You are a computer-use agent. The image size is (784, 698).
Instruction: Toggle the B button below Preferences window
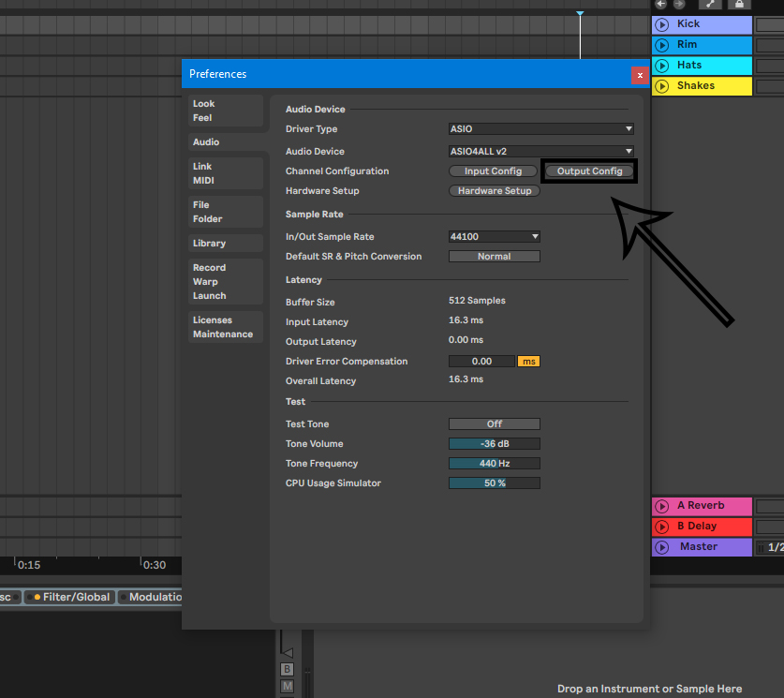[x=287, y=669]
